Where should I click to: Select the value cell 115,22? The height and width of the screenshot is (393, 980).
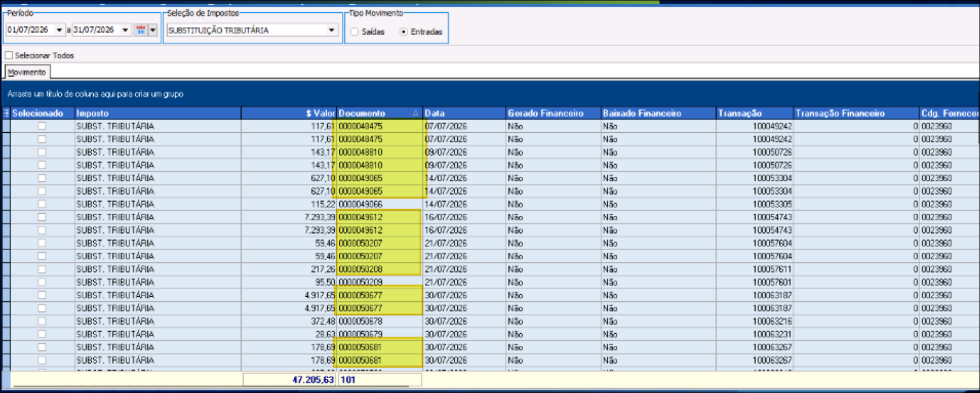(x=289, y=204)
